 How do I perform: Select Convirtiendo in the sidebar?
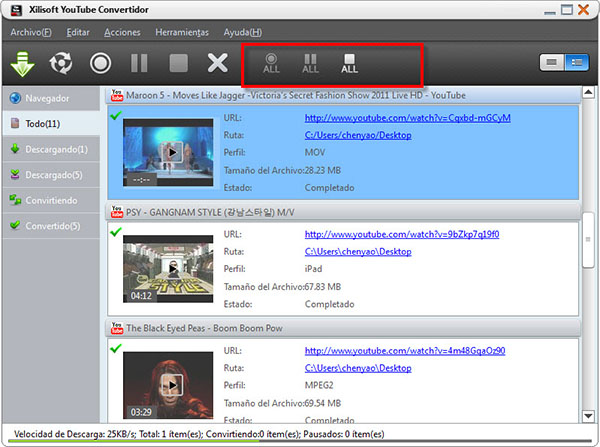[x=51, y=200]
